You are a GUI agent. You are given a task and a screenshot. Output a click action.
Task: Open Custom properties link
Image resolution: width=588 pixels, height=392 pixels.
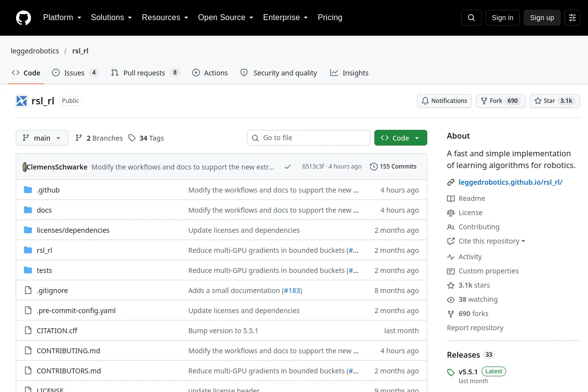(489, 271)
